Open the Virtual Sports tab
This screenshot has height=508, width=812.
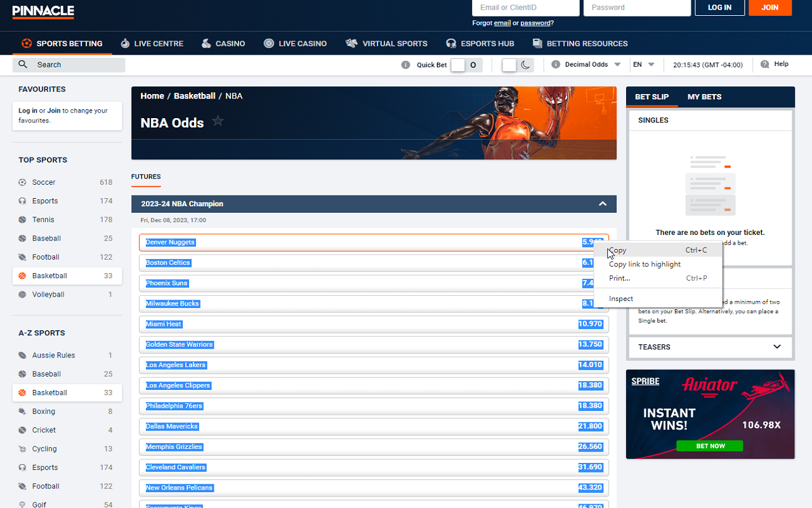[386, 43]
